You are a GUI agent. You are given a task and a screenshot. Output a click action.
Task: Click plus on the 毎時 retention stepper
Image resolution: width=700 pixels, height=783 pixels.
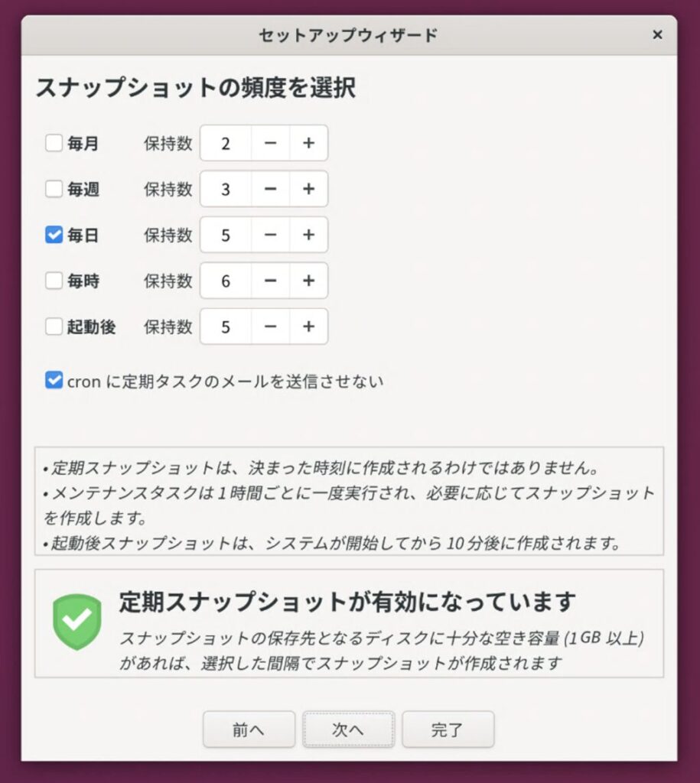308,281
